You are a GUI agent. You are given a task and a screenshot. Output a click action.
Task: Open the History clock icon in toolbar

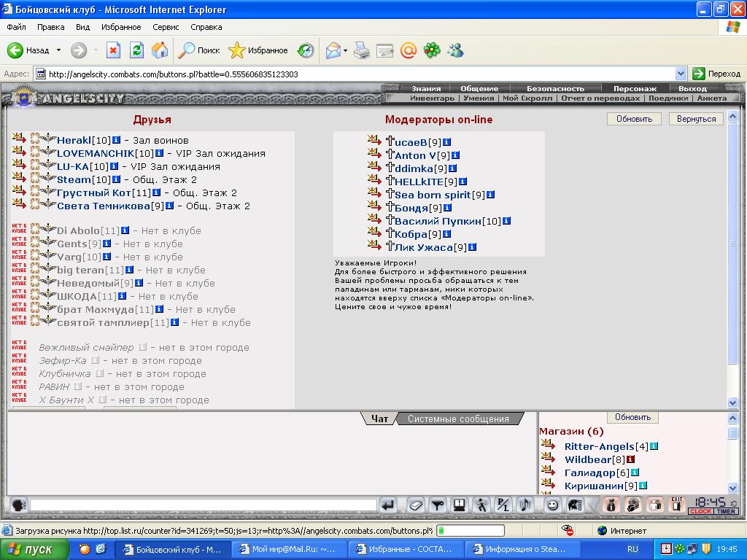(306, 50)
